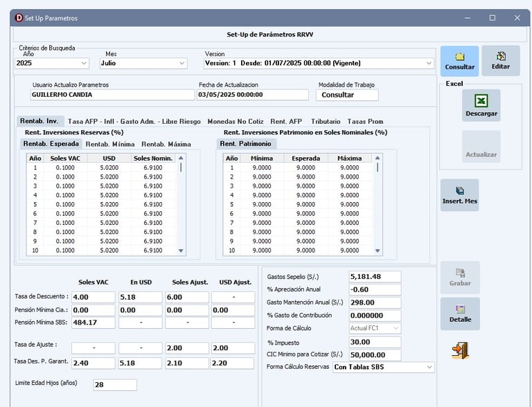Click the Limite Edad Hijos field
This screenshot has width=532, height=407.
114,385
